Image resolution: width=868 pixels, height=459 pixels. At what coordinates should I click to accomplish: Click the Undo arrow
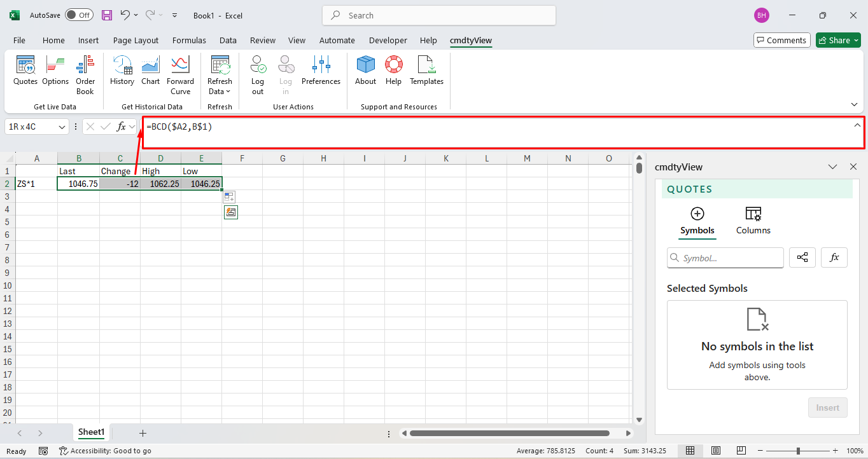point(125,15)
